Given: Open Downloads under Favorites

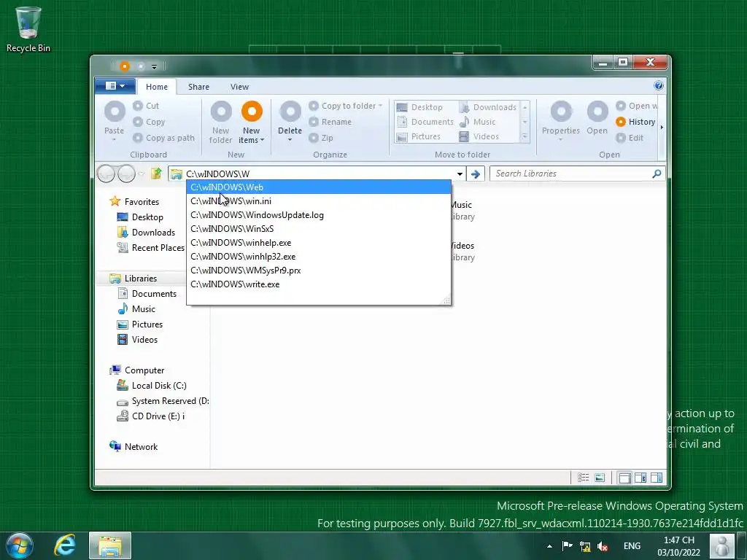Looking at the screenshot, I should click(x=146, y=233).
